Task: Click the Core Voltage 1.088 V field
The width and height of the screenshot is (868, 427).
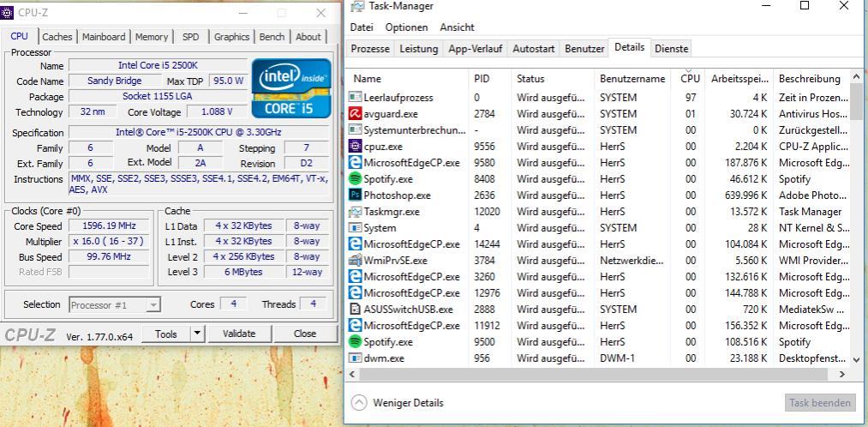Action: (217, 111)
